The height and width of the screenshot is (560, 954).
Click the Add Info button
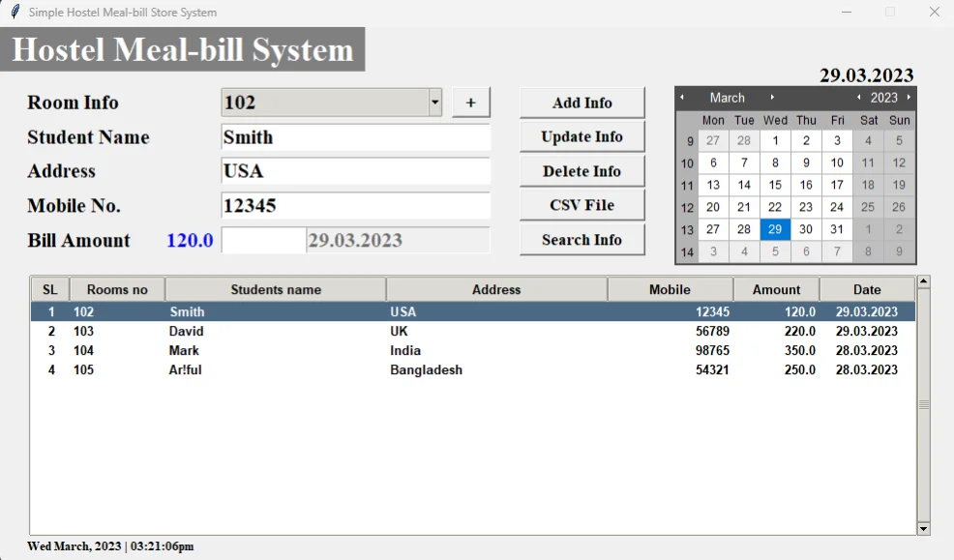(x=582, y=103)
